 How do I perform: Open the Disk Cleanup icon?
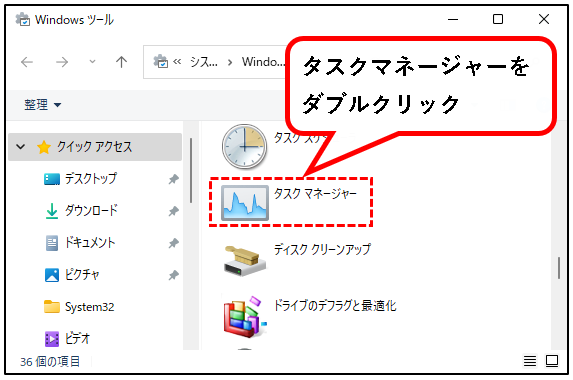click(244, 261)
